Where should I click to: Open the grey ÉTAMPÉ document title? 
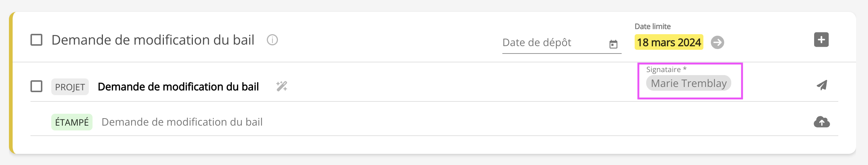[182, 122]
